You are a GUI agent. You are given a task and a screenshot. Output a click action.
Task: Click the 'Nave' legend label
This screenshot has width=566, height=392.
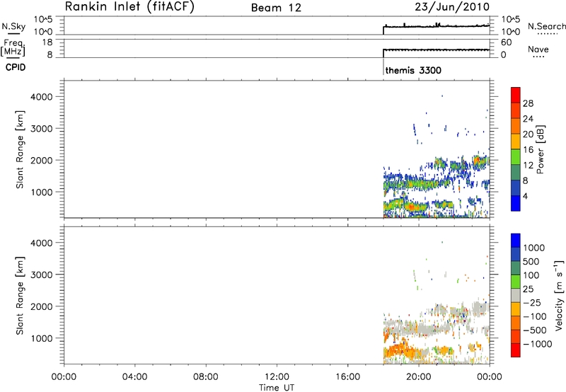(x=538, y=49)
